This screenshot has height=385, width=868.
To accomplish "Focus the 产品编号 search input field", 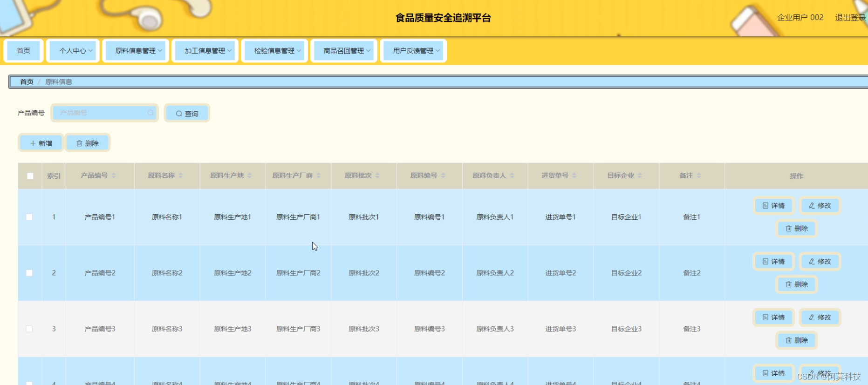I will 105,113.
